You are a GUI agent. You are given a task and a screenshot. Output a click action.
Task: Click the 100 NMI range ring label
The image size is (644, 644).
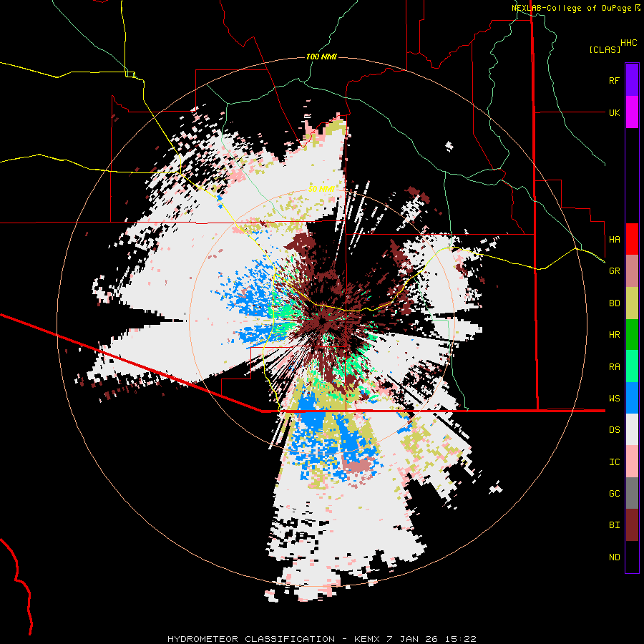pos(321,57)
